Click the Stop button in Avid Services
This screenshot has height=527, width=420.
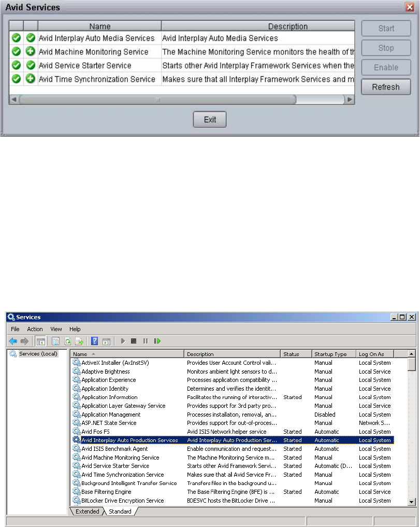pyautogui.click(x=386, y=48)
